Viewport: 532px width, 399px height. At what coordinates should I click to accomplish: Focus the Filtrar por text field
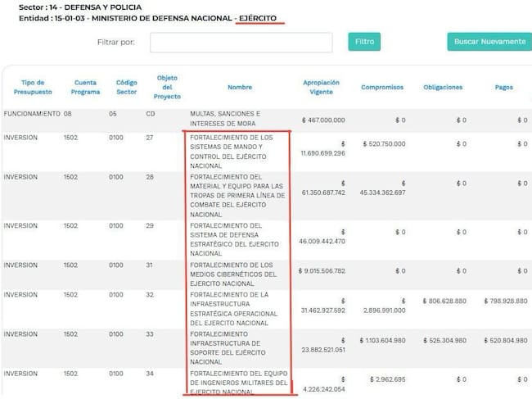pos(241,43)
